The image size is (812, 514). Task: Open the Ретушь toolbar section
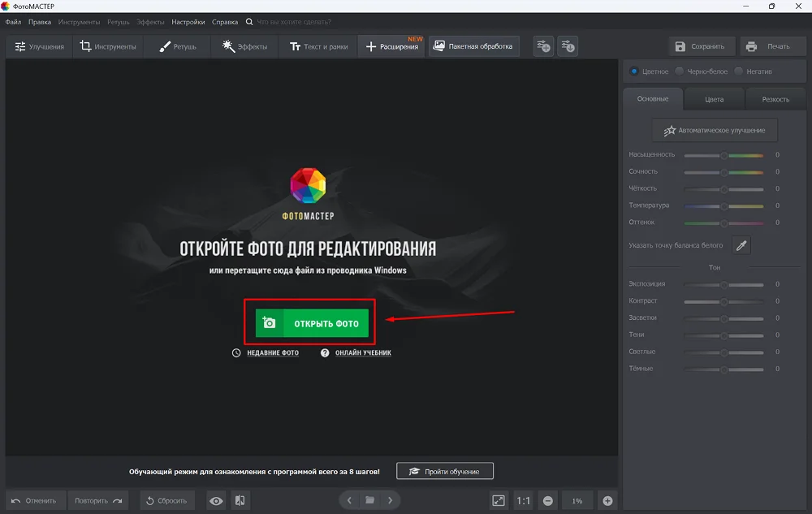pyautogui.click(x=178, y=47)
